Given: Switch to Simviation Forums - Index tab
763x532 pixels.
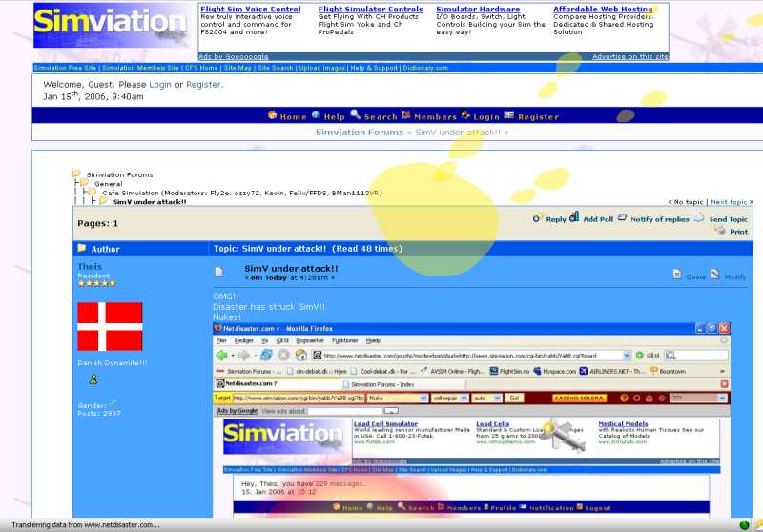Looking at the screenshot, I should [402, 384].
